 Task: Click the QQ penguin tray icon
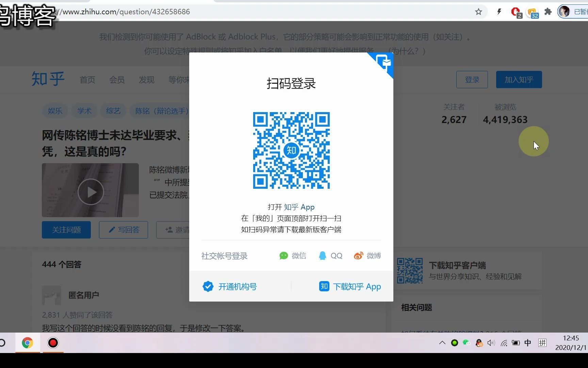[x=479, y=343]
